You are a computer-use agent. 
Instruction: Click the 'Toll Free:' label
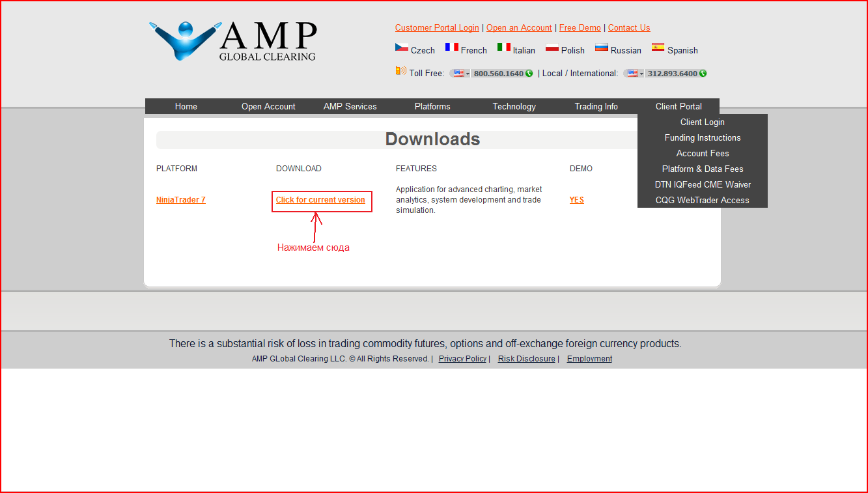pos(427,74)
